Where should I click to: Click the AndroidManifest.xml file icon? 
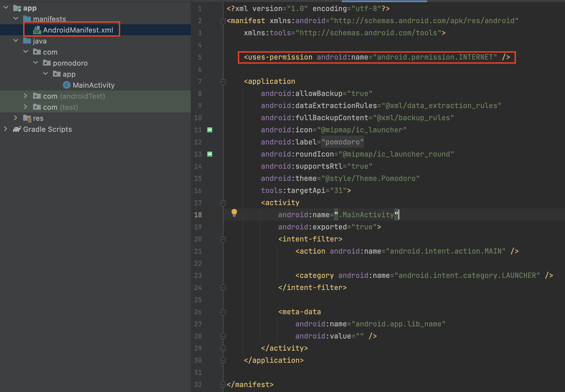point(37,30)
